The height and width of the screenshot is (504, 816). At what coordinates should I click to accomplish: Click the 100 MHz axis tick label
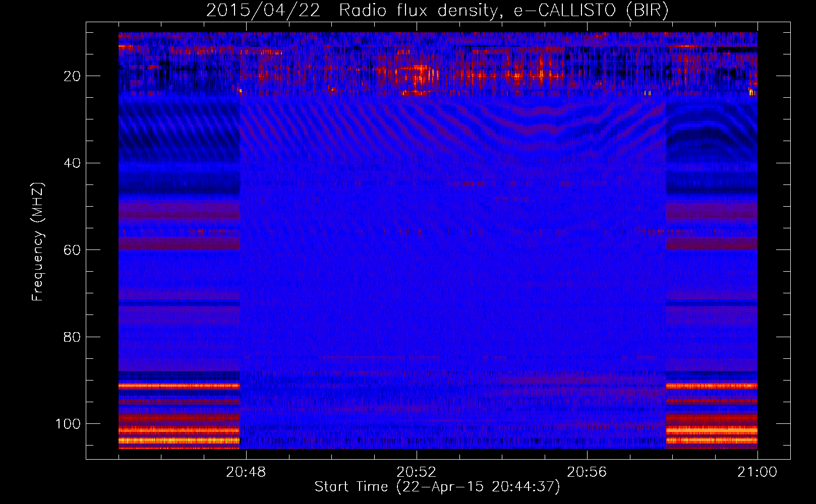tap(68, 424)
